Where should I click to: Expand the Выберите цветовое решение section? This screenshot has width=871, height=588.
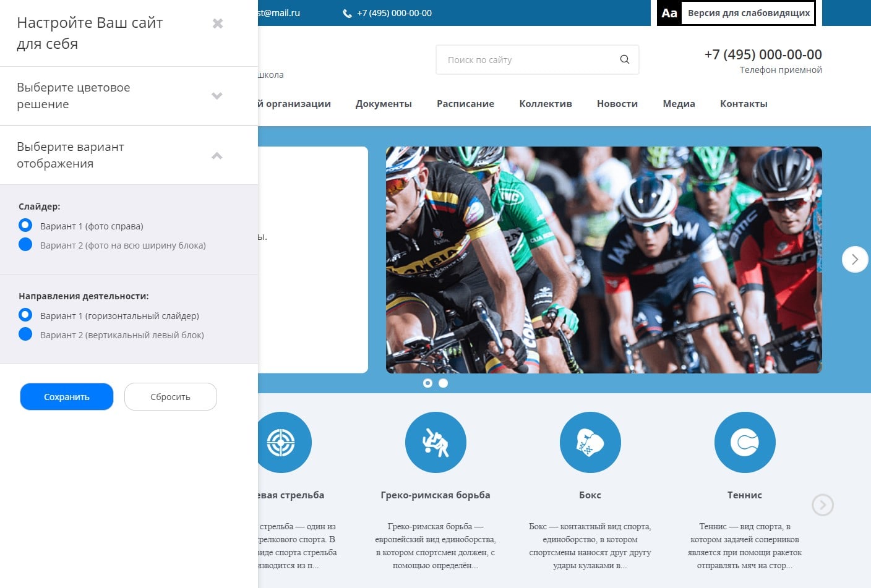(x=217, y=96)
